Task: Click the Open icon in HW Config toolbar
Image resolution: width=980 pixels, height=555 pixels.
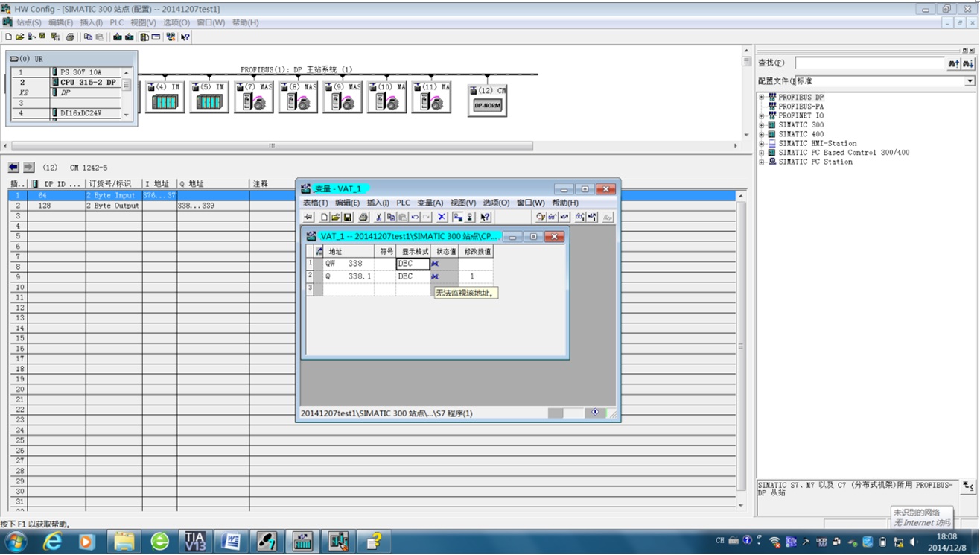Action: coord(19,37)
